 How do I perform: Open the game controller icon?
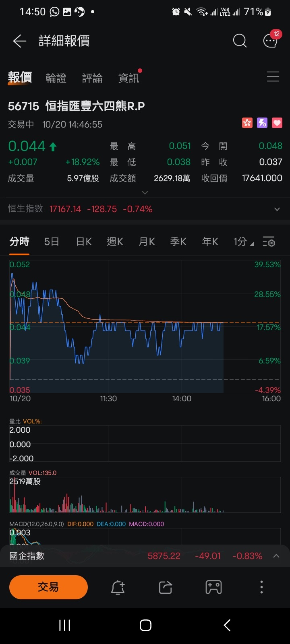(213, 588)
